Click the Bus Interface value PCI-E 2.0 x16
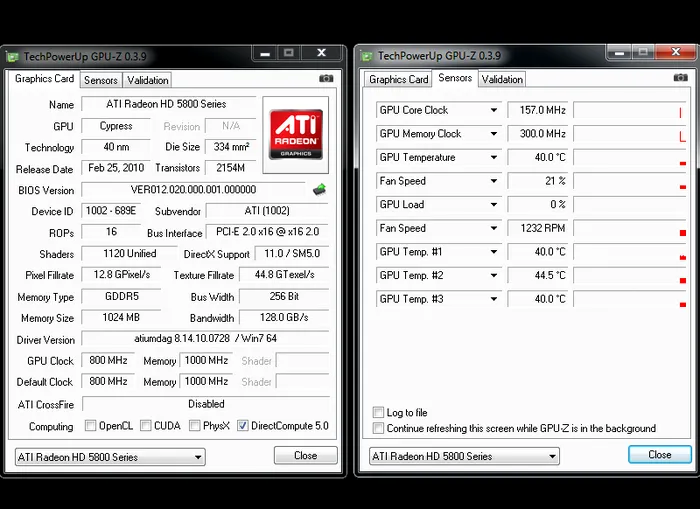Screen dimensions: 700x509 267,232
